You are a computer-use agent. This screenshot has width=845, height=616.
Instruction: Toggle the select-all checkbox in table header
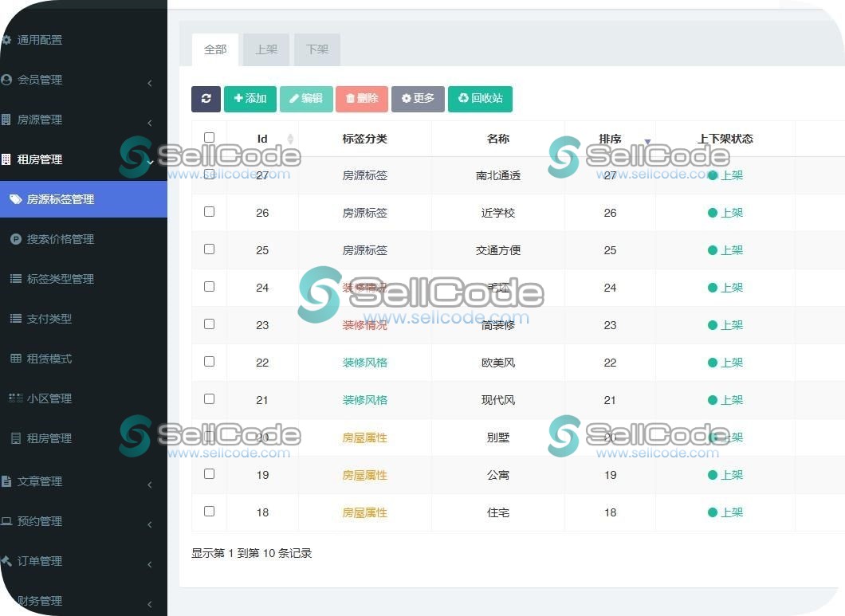[209, 137]
